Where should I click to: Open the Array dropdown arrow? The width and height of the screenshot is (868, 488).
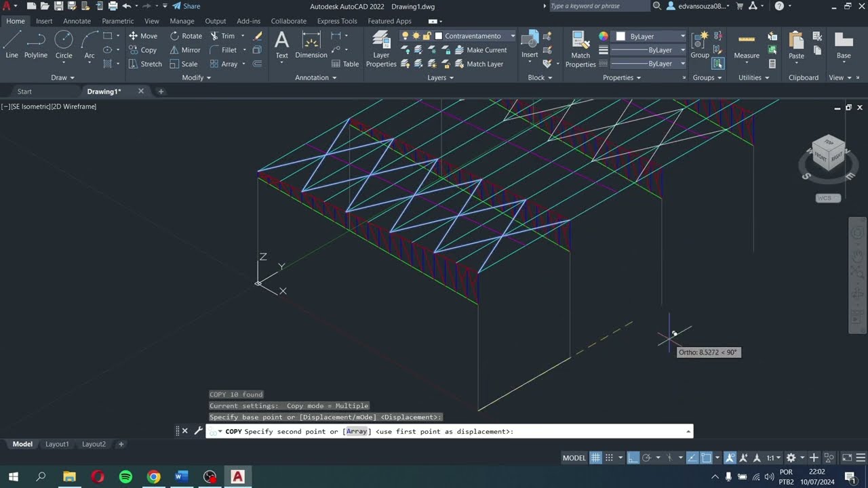point(243,64)
